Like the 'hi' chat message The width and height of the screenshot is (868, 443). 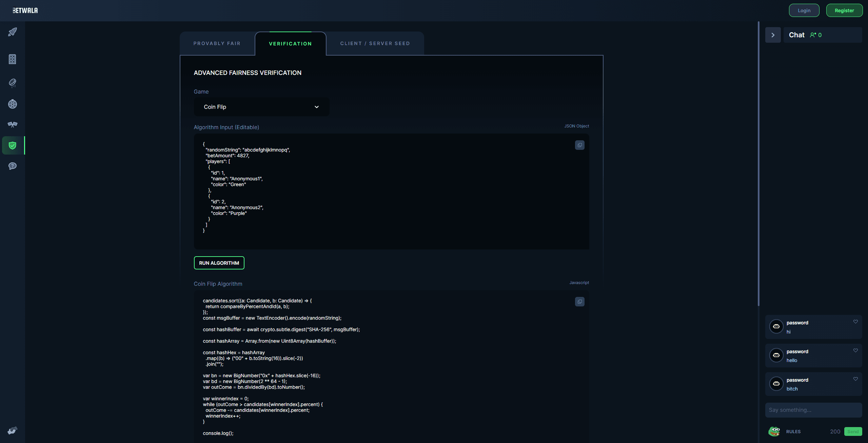coord(855,322)
